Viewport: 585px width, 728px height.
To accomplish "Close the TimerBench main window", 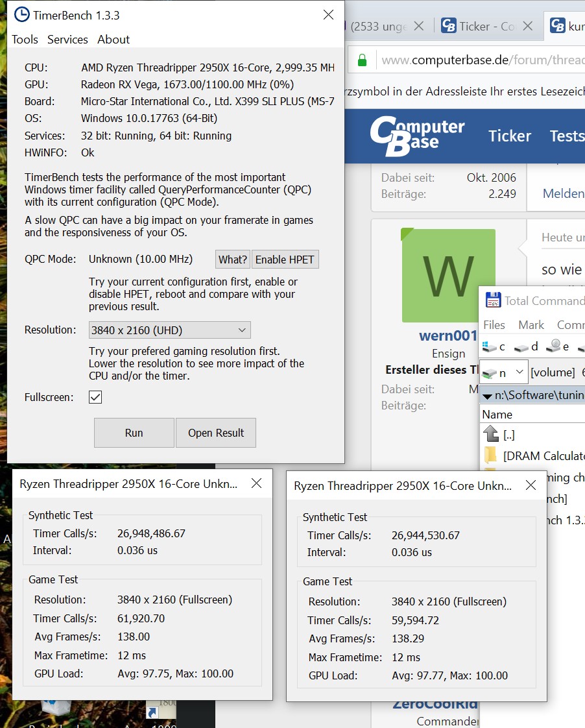I will [328, 15].
